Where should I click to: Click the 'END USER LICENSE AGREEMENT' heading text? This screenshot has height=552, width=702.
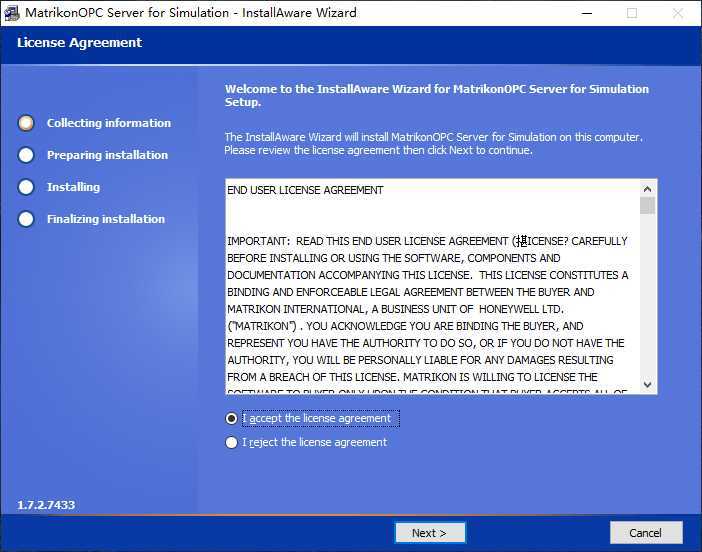pos(305,190)
